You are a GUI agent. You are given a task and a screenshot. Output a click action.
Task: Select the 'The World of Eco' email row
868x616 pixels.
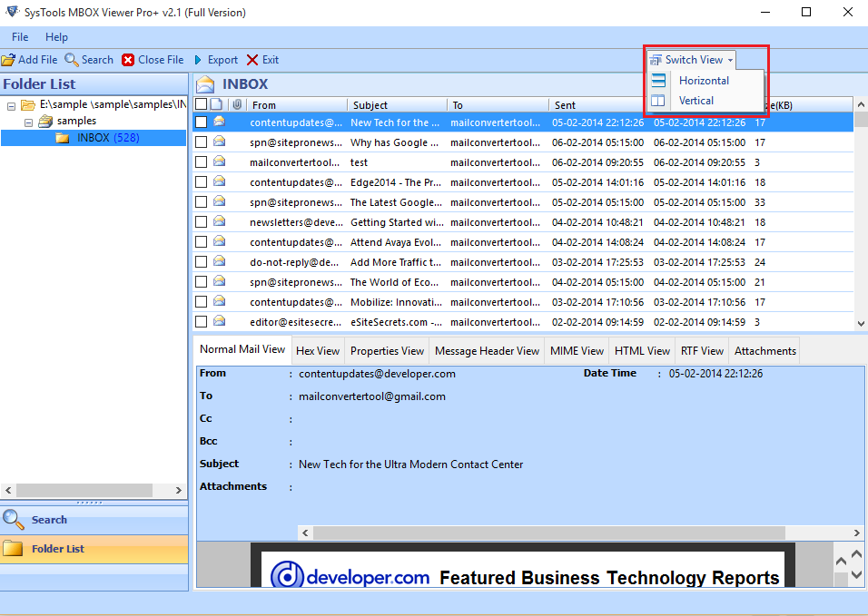click(x=523, y=282)
